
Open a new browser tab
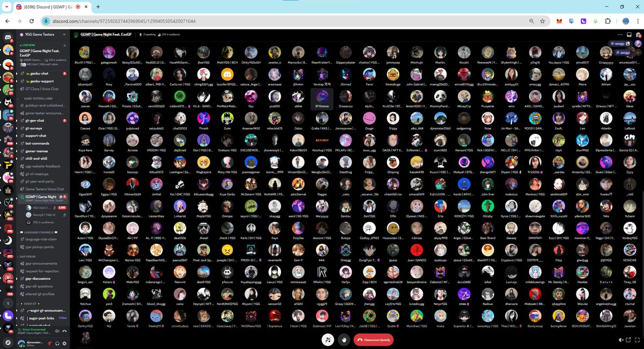(x=98, y=6)
